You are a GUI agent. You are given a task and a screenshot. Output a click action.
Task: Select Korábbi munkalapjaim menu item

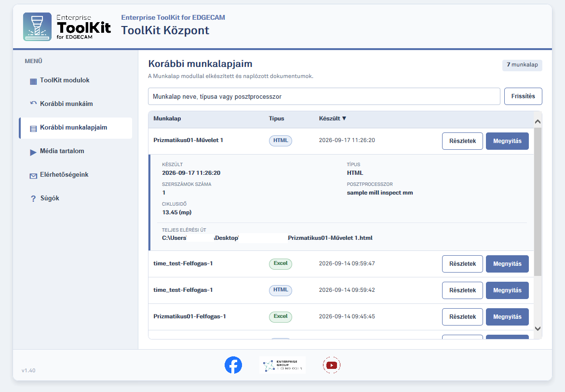click(76, 128)
